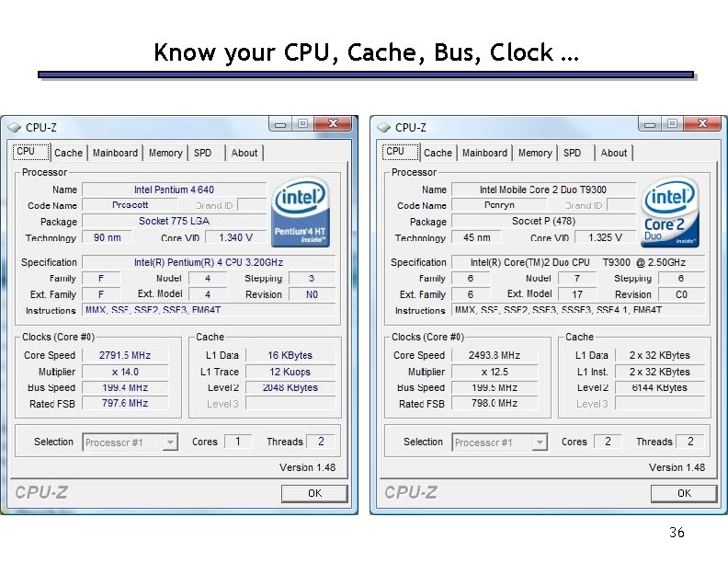Screen dimensions: 728x563
Task: Click the x 12.5 multiplier value
Action: pos(495,372)
